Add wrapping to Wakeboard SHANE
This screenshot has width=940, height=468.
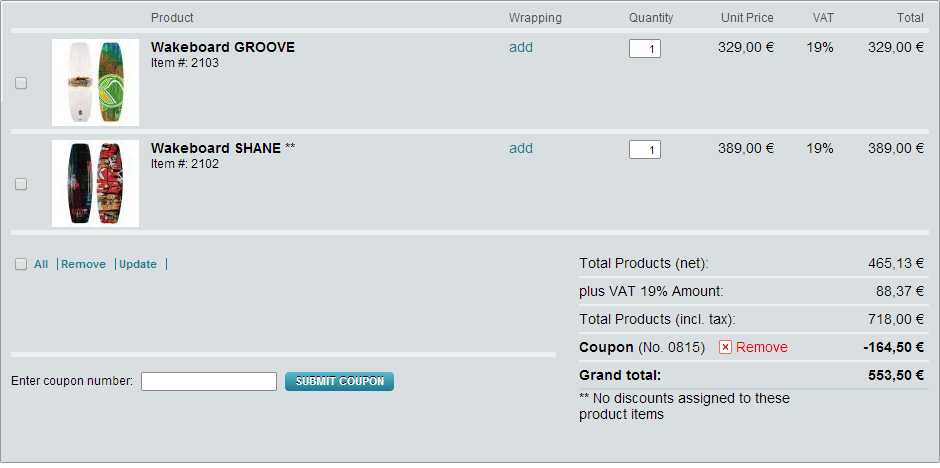(520, 148)
